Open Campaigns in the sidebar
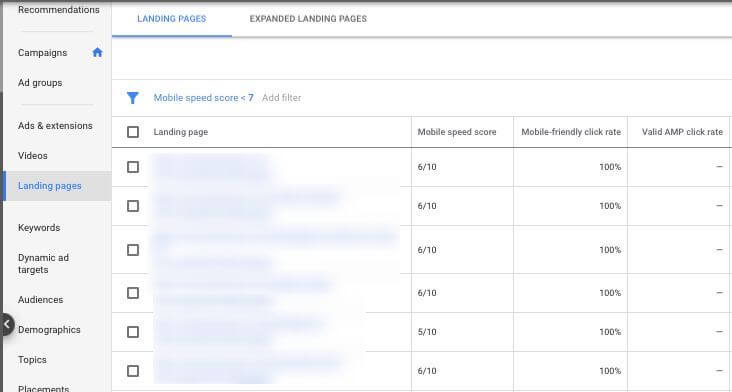 (42, 53)
